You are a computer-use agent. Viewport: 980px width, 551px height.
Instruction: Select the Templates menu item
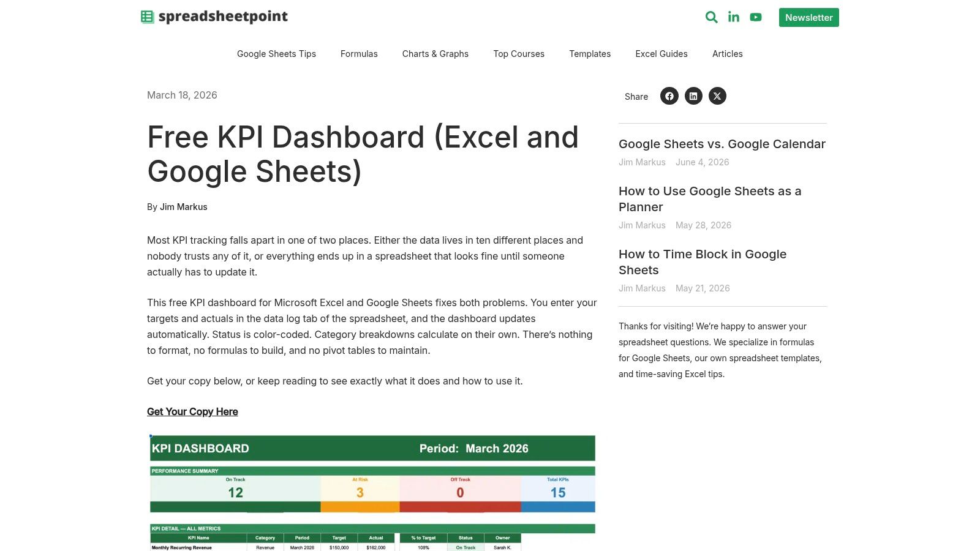click(x=590, y=54)
